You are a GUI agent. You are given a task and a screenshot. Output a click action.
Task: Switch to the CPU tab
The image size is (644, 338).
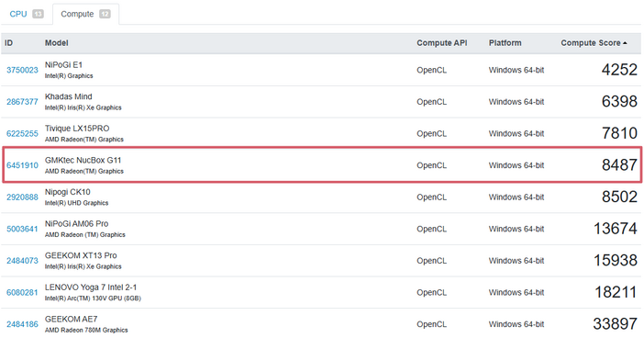26,14
